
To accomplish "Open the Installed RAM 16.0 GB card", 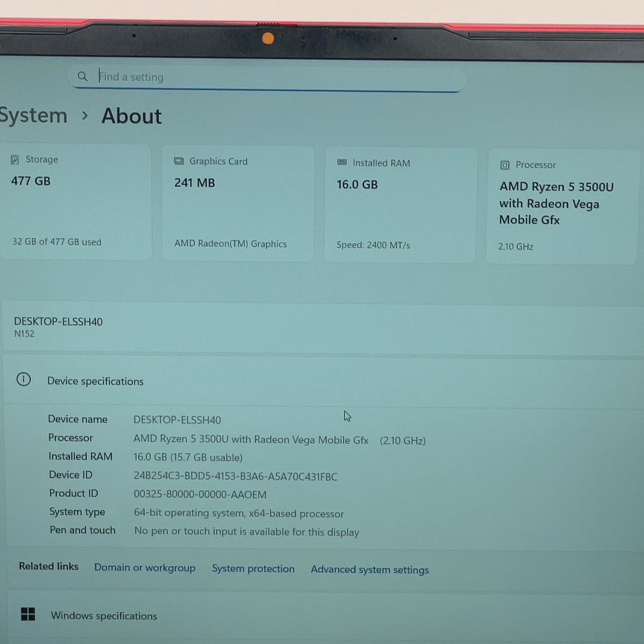I will [x=400, y=205].
